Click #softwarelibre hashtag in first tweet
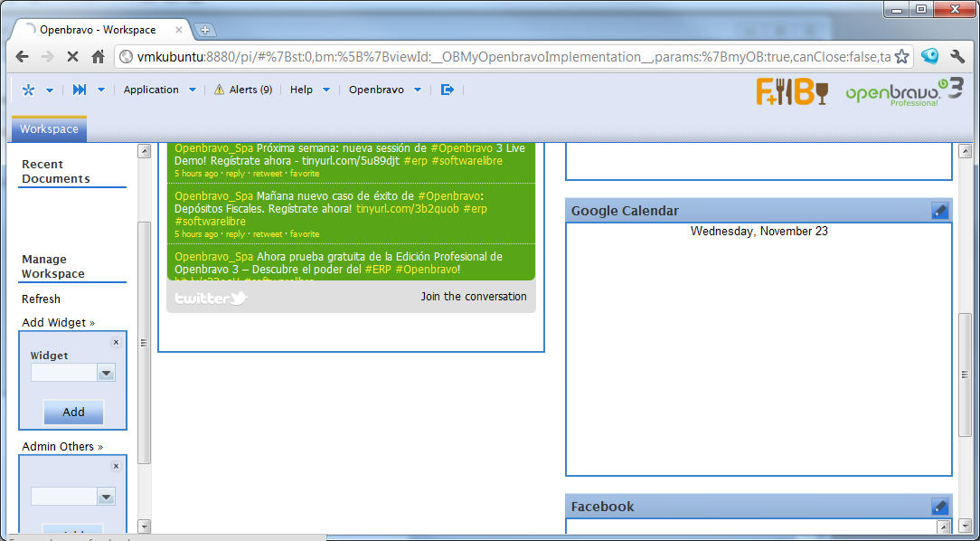Image resolution: width=980 pixels, height=541 pixels. click(466, 161)
